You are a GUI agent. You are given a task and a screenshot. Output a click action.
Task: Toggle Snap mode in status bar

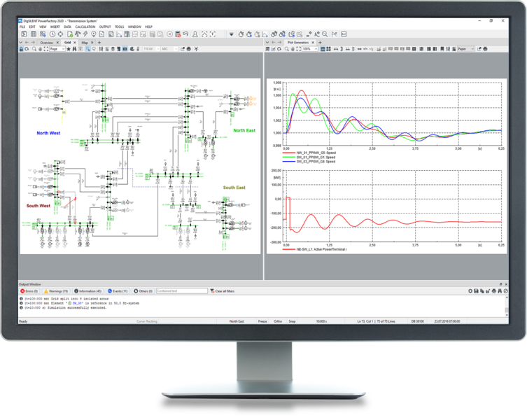coord(292,321)
